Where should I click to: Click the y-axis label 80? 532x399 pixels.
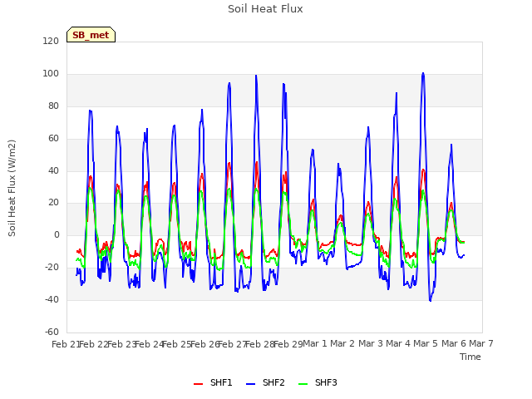[x=53, y=106]
